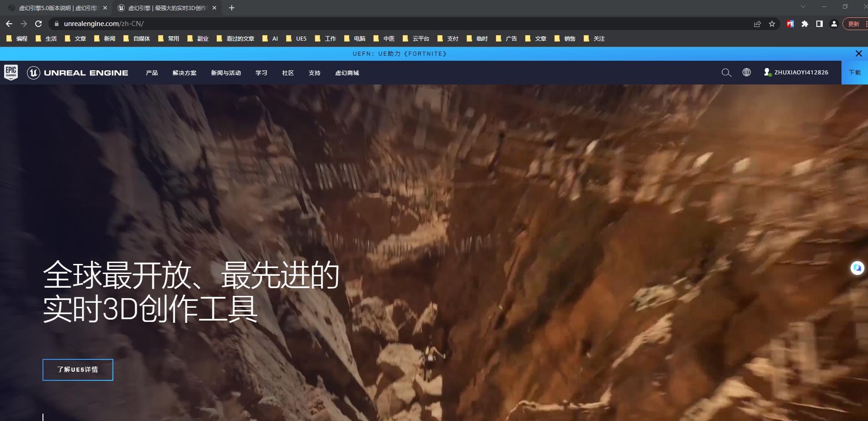Open the browser extensions puzzle icon
The image size is (868, 421).
804,23
